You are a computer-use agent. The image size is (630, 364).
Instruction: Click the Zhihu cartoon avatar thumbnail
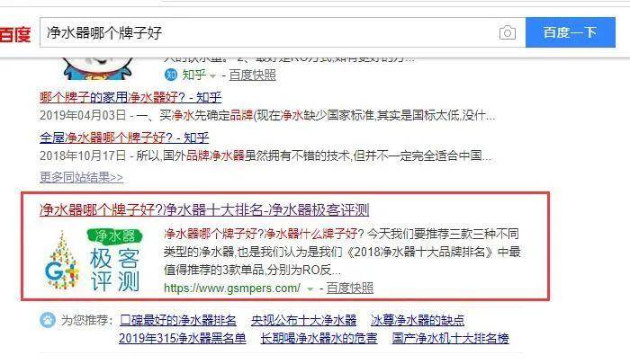tap(97, 69)
